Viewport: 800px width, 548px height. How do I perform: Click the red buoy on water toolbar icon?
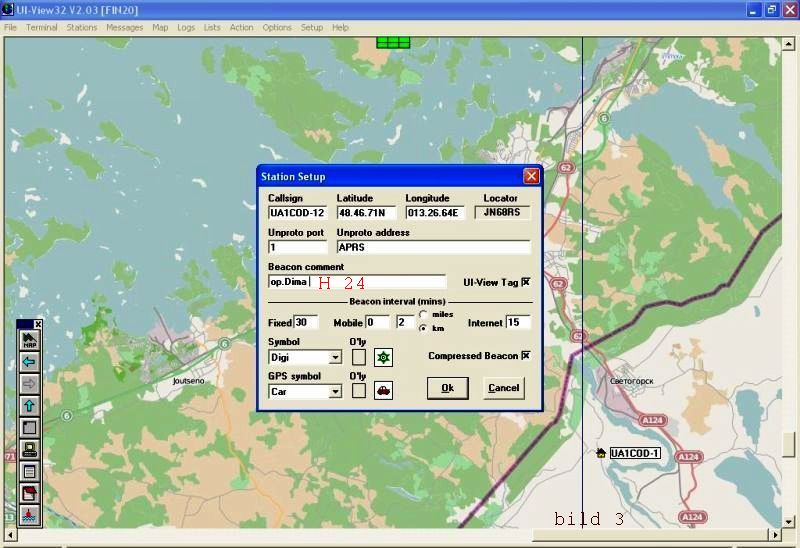pos(29,515)
